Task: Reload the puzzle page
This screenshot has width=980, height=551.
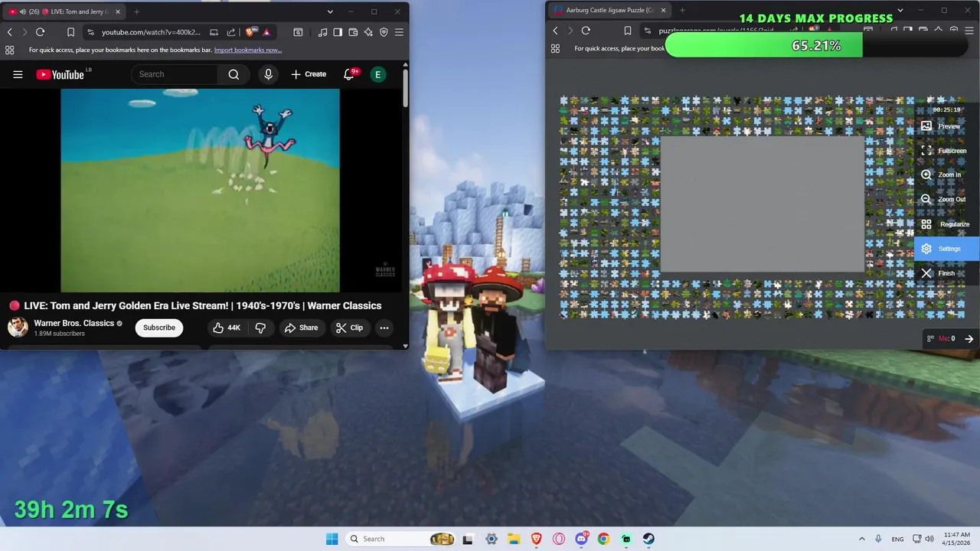Action: [586, 31]
